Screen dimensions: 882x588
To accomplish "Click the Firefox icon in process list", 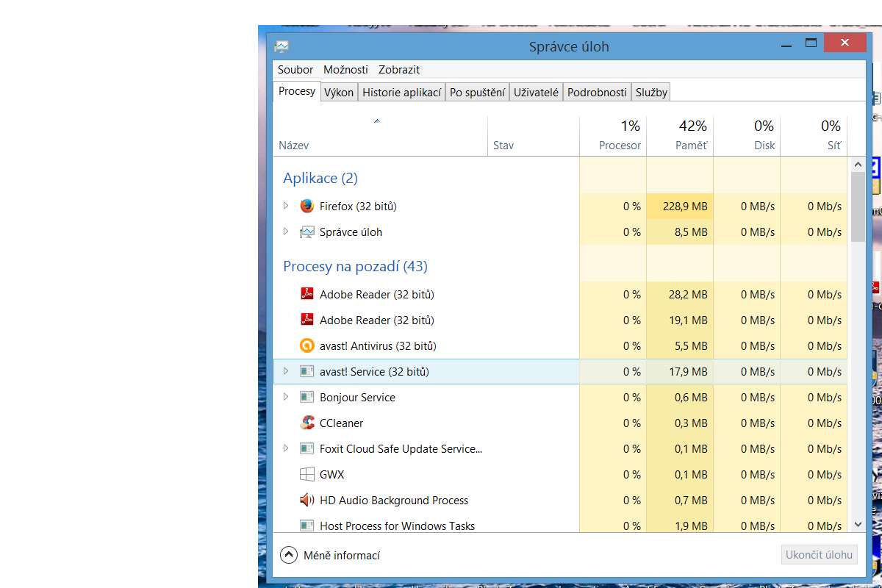I will [307, 206].
